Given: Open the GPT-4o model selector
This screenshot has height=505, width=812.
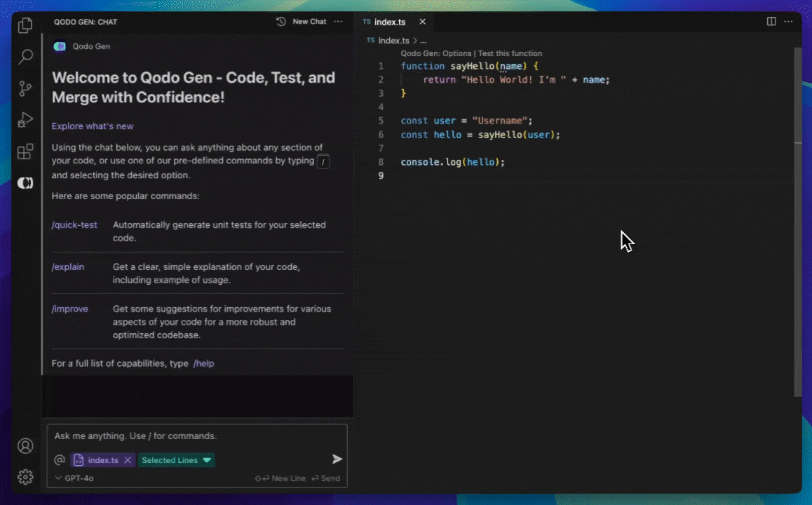Looking at the screenshot, I should [x=74, y=478].
